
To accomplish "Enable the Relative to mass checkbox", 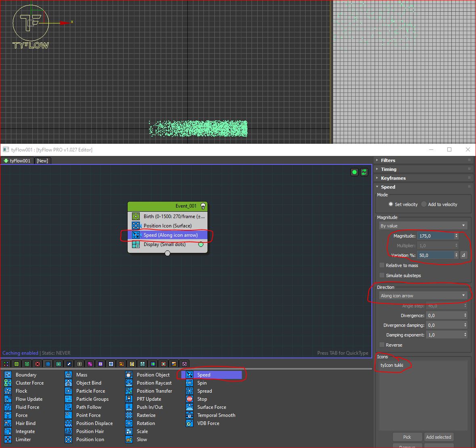I will [x=382, y=265].
